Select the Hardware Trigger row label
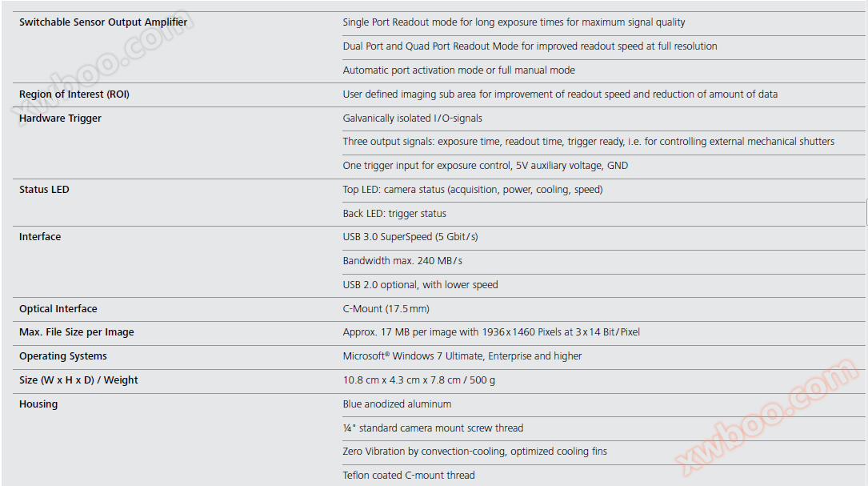The width and height of the screenshot is (868, 486). click(x=60, y=118)
